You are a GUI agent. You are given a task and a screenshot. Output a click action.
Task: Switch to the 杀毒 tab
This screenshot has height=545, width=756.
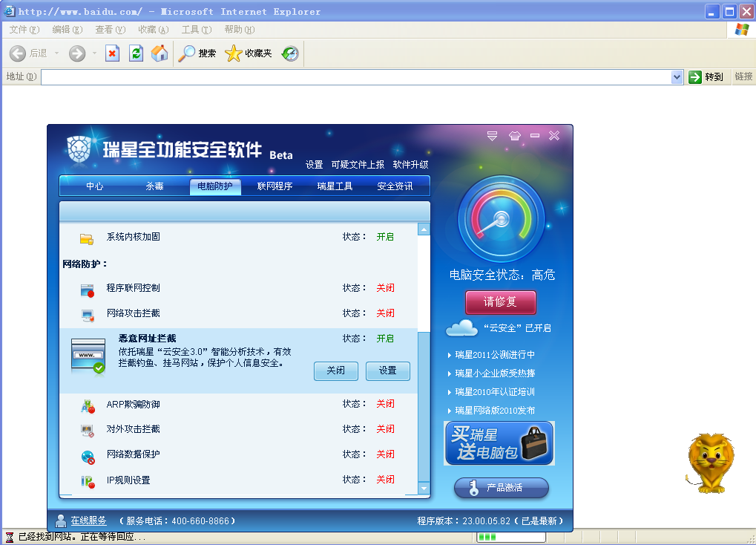(155, 186)
